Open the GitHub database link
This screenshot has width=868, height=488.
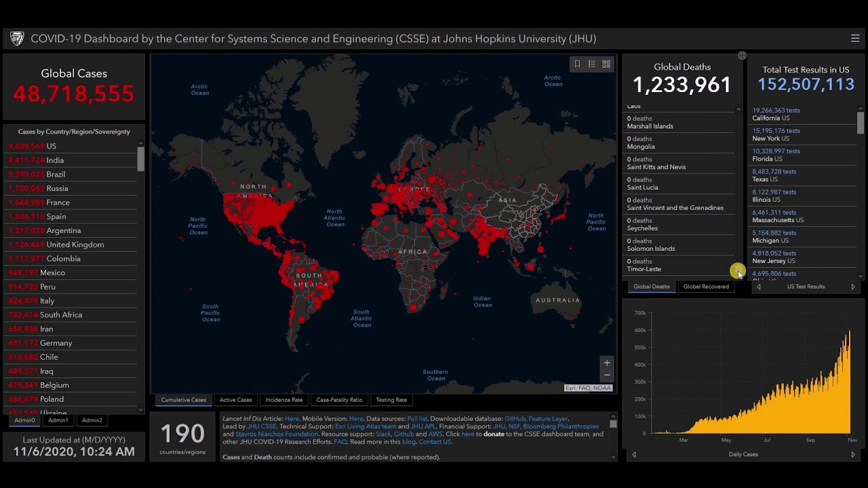514,419
